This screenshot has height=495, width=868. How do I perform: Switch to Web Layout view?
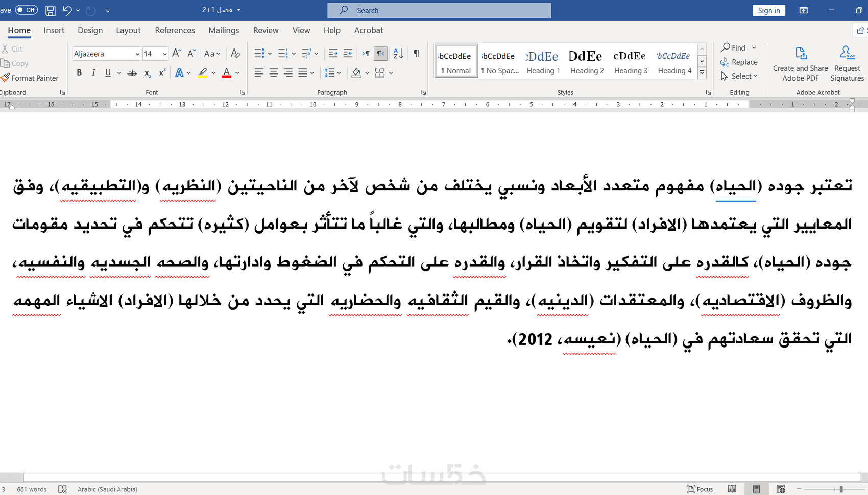point(781,489)
